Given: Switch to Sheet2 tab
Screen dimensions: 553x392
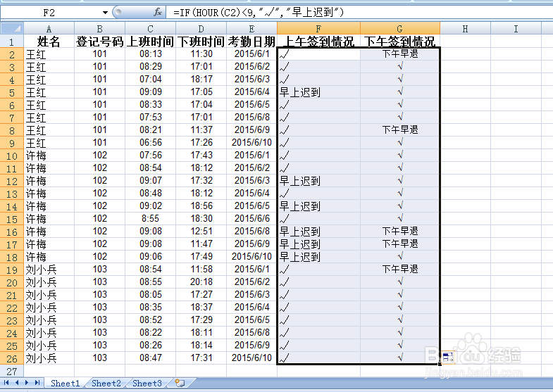Looking at the screenshot, I should (106, 383).
